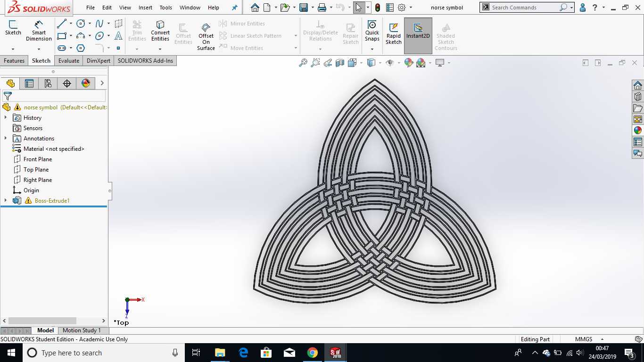Click the Zoom to Fit icon
Image resolution: width=644 pixels, height=362 pixels.
click(x=303, y=63)
